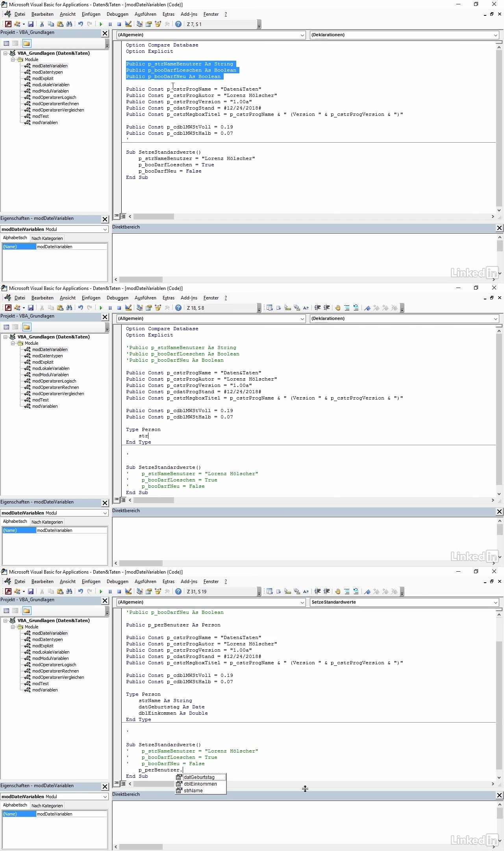Choose dblEinkommen in the IntelliSense popup

200,784
